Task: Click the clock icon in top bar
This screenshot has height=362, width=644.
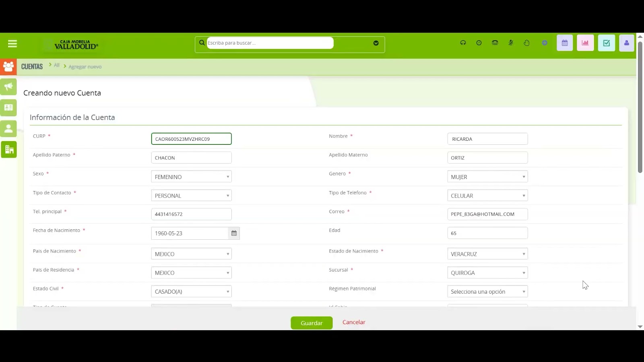Action: 479,43
